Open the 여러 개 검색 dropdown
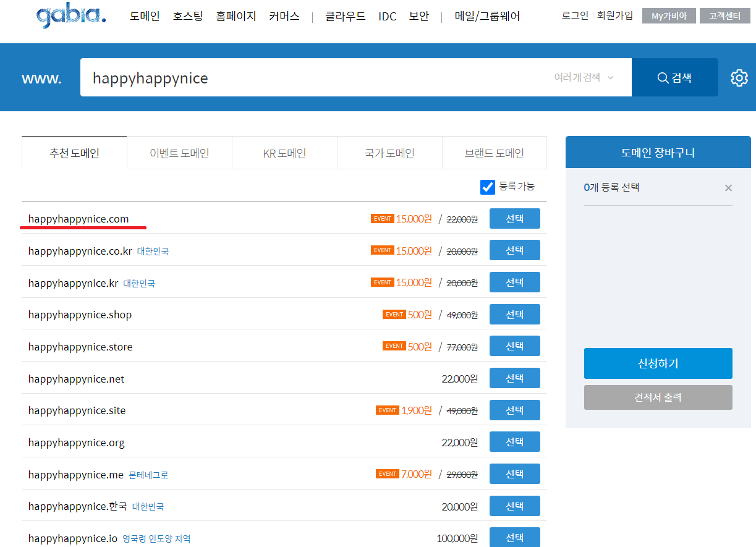 (x=582, y=77)
